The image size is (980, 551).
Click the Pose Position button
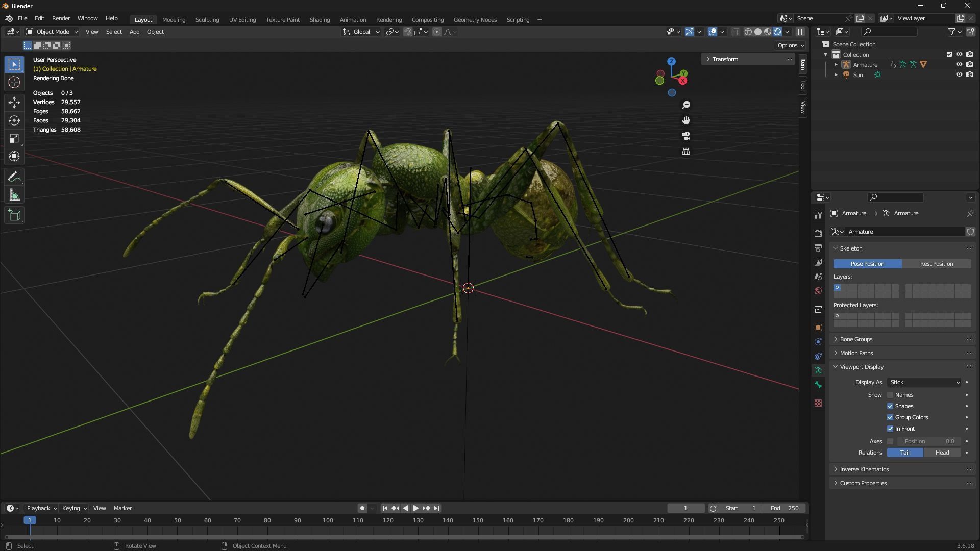pos(867,264)
